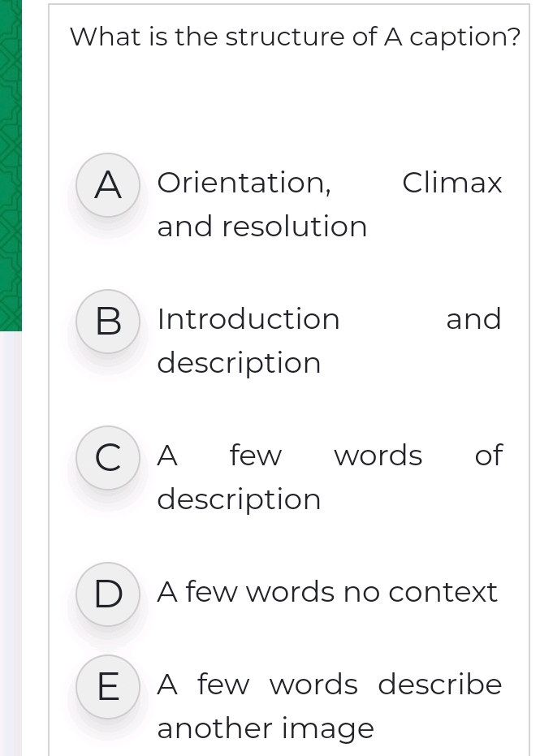Screen dimensions: 553x756
Task: Select answer option A circle
Action: 108,186
